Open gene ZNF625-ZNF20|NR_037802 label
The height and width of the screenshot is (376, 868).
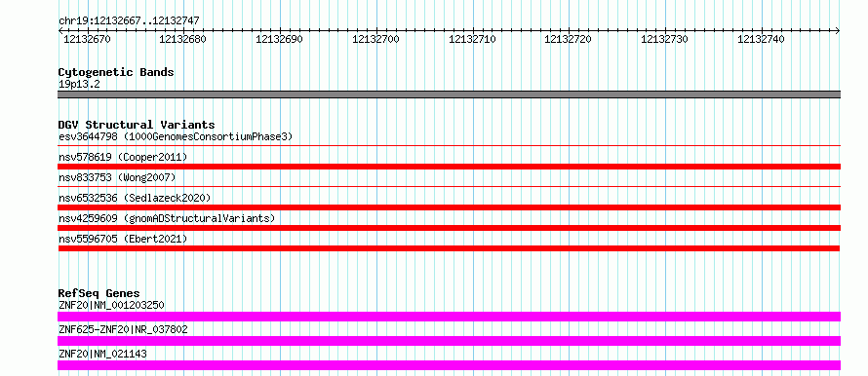[123, 329]
